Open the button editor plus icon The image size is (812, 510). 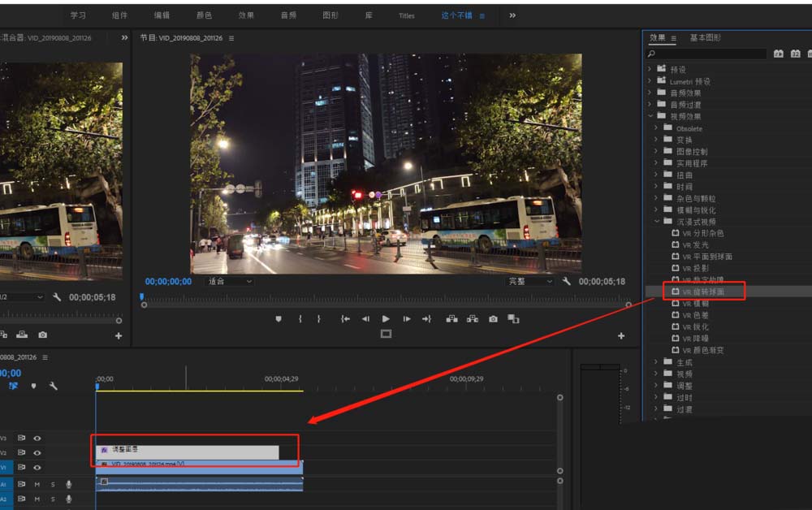tap(621, 335)
